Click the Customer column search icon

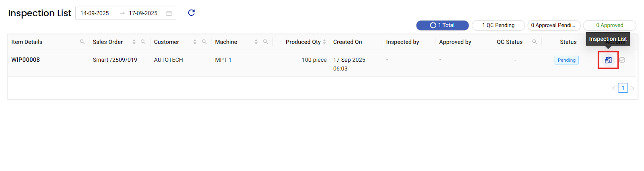(204, 42)
